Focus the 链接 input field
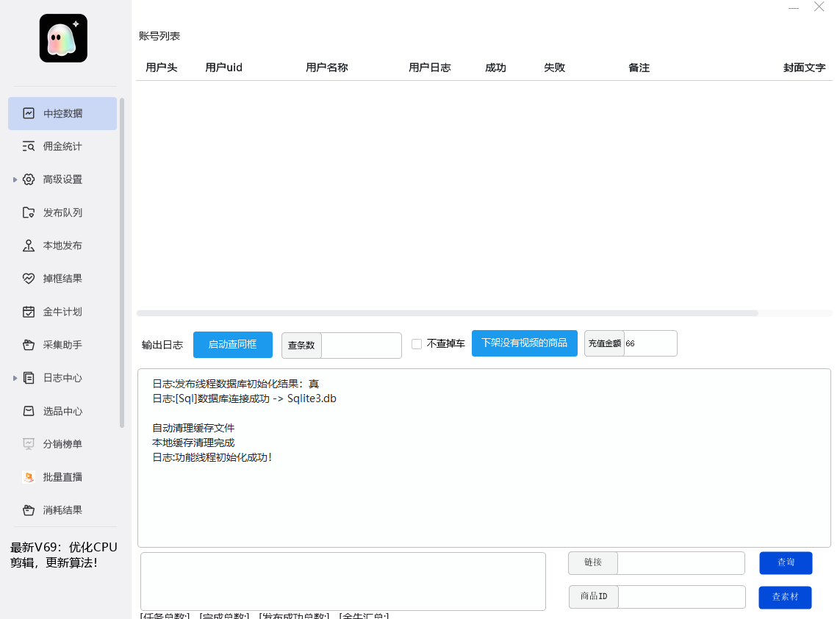Screen dimensions: 840x619 pyautogui.click(x=681, y=562)
